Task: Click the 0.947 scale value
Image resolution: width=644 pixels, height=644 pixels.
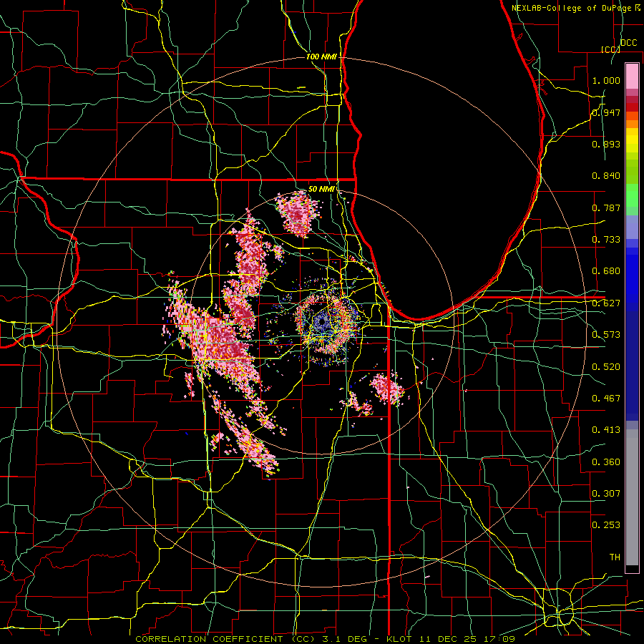Action: pyautogui.click(x=606, y=112)
